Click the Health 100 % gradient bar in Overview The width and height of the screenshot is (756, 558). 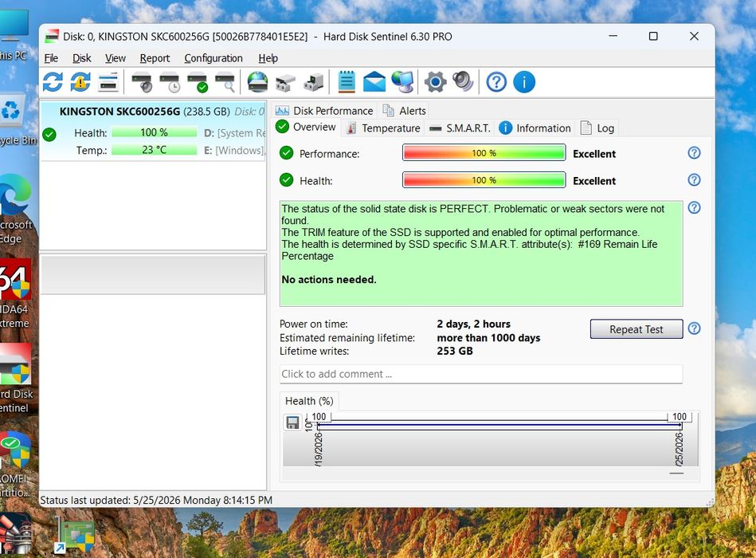pyautogui.click(x=484, y=180)
